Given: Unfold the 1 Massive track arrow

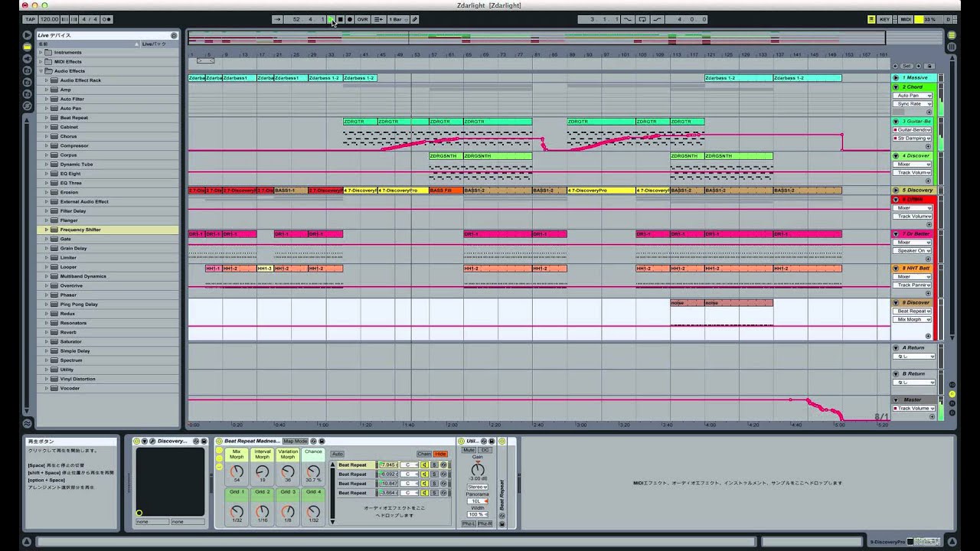Looking at the screenshot, I should coord(897,77).
